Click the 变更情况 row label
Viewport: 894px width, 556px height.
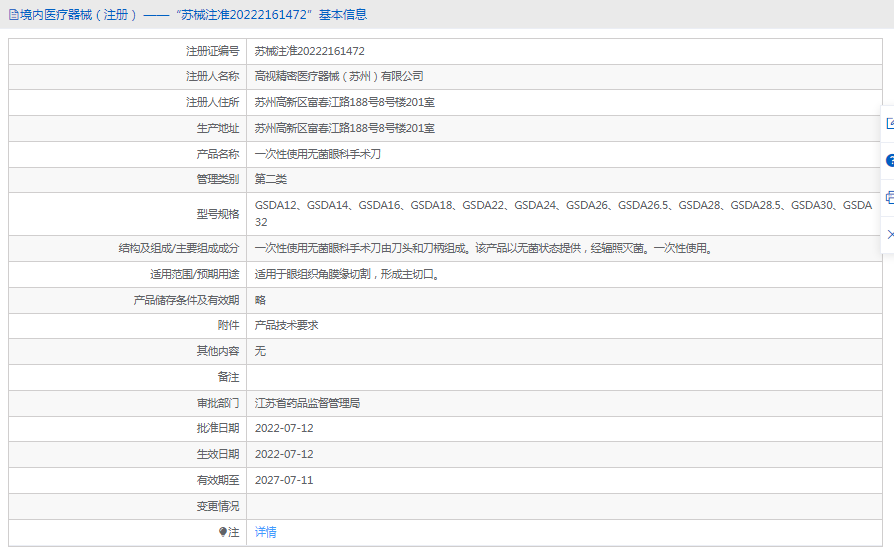[x=218, y=506]
